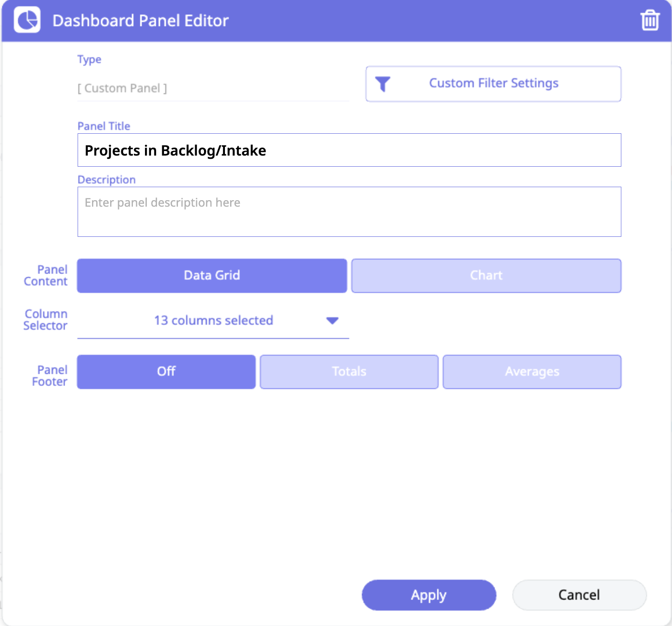Open the 13 columns selected dropdown
This screenshot has width=672, height=626.
pyautogui.click(x=213, y=320)
